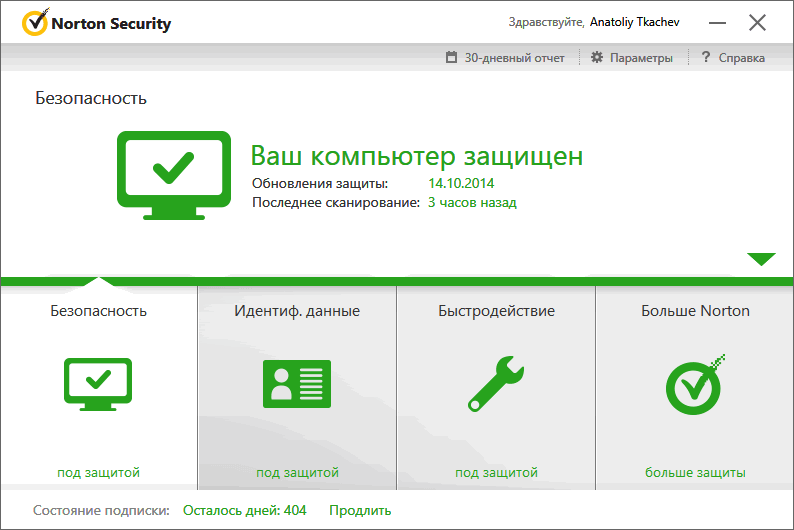Click the monitor icon in Безопасность tile
This screenshot has width=794, height=530.
98,384
